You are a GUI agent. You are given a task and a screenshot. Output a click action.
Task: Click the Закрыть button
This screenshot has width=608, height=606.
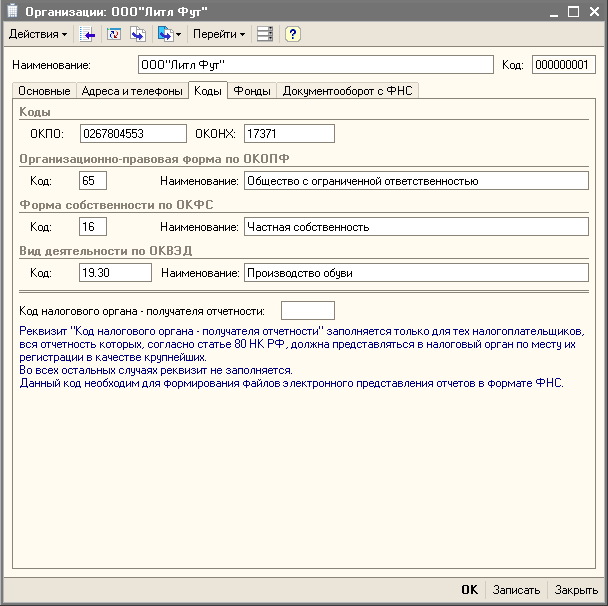click(576, 590)
